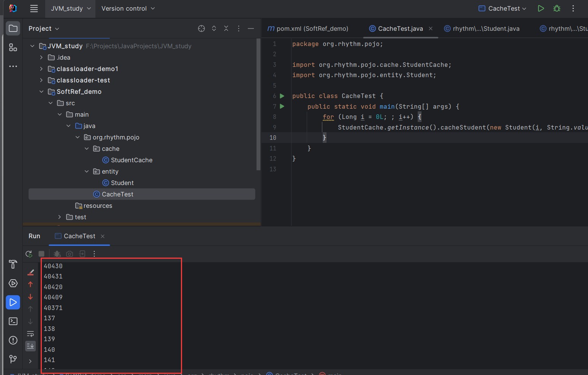The height and width of the screenshot is (375, 588).
Task: Show more tool windows via ellipsis
Action: point(13,66)
